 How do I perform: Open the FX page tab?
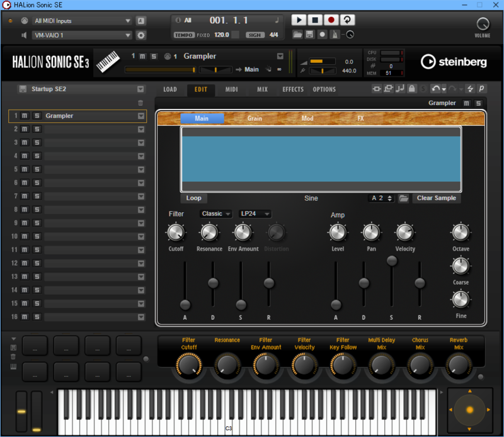pos(360,118)
